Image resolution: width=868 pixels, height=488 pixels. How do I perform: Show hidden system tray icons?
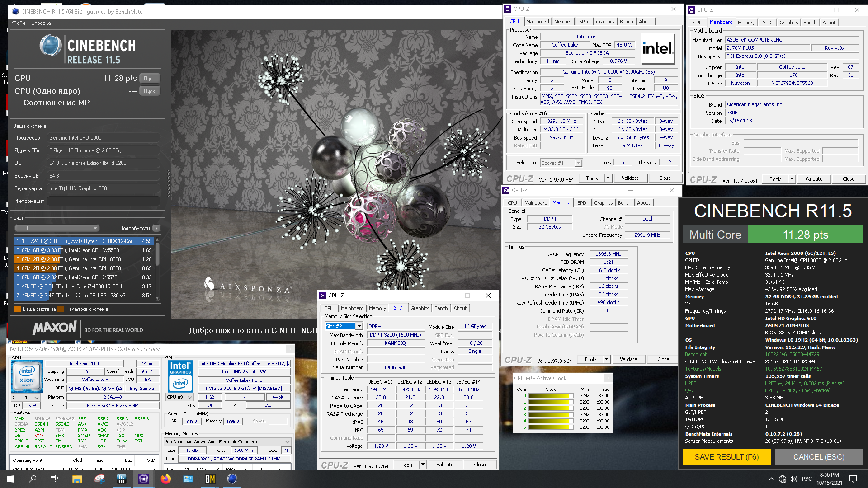pos(771,479)
